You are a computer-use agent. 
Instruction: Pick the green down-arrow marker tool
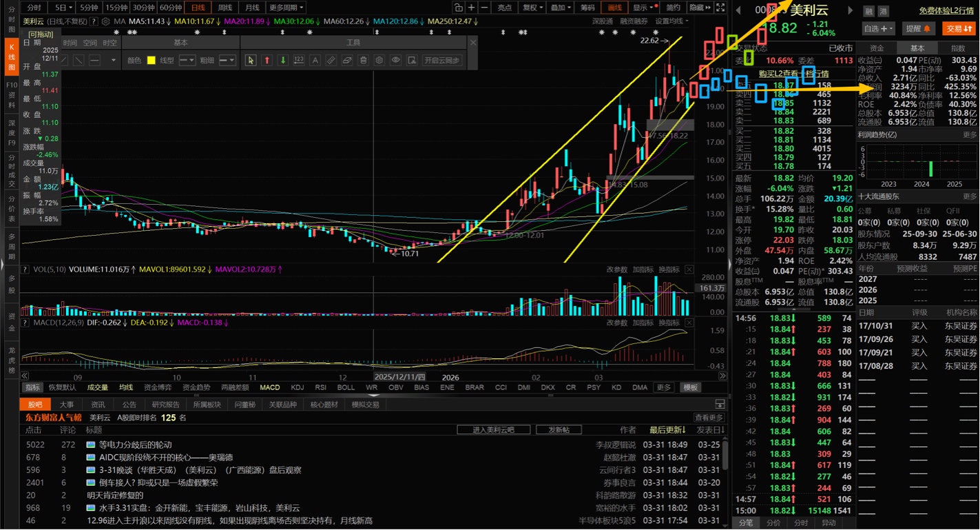point(283,61)
